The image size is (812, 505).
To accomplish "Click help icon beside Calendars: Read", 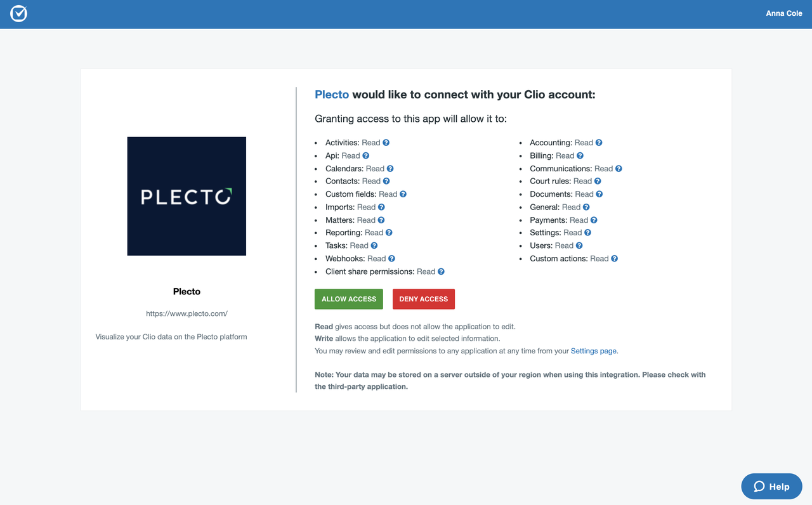I will click(x=390, y=169).
